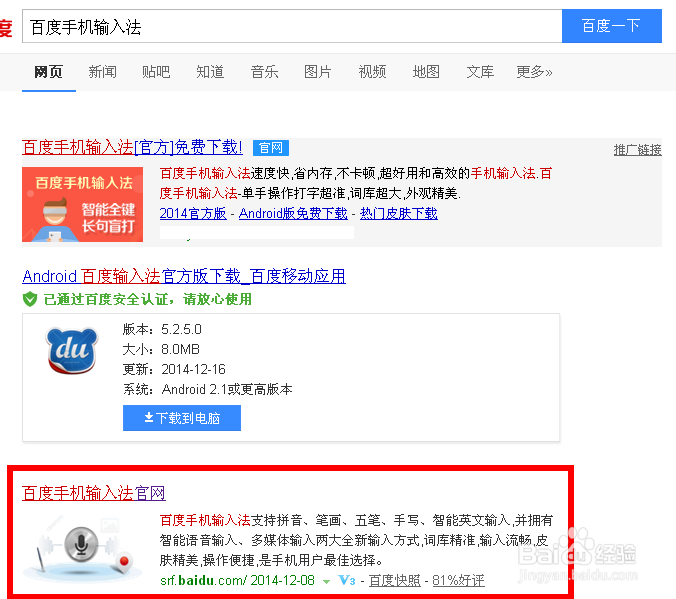
Task: Click the microphone thumbnail image
Action: 82,546
